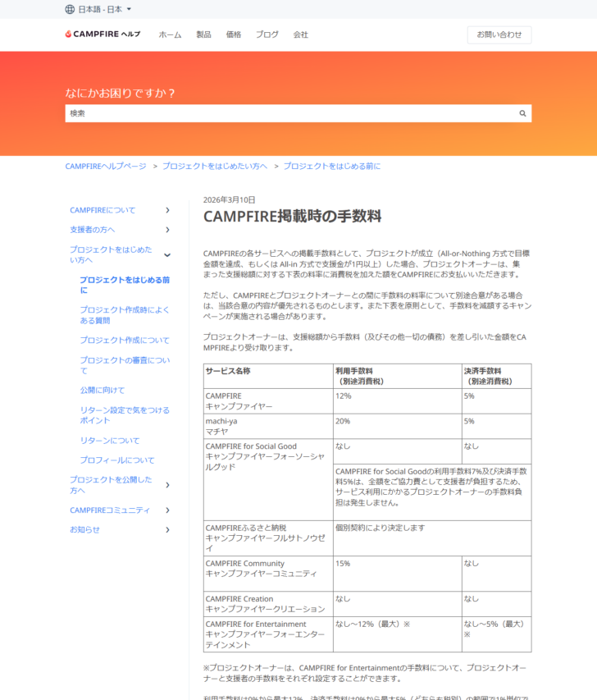
Task: Open プロジェクトを公開した方へ sidebar section
Action: [111, 485]
